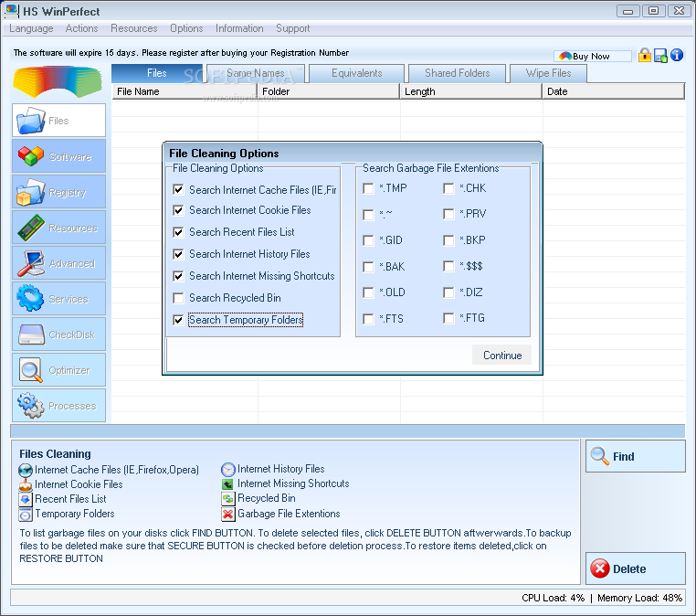The height and width of the screenshot is (616, 696).
Task: Open the Information menu
Action: [x=239, y=28]
